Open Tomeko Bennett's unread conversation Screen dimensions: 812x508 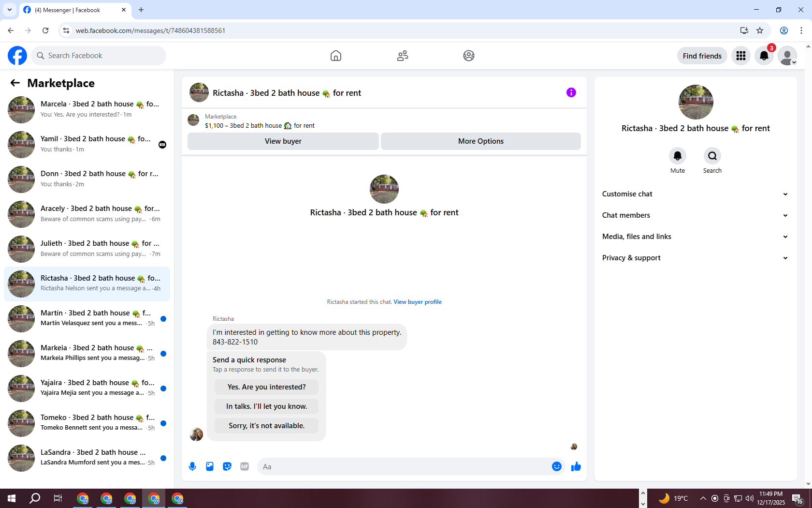click(87, 423)
